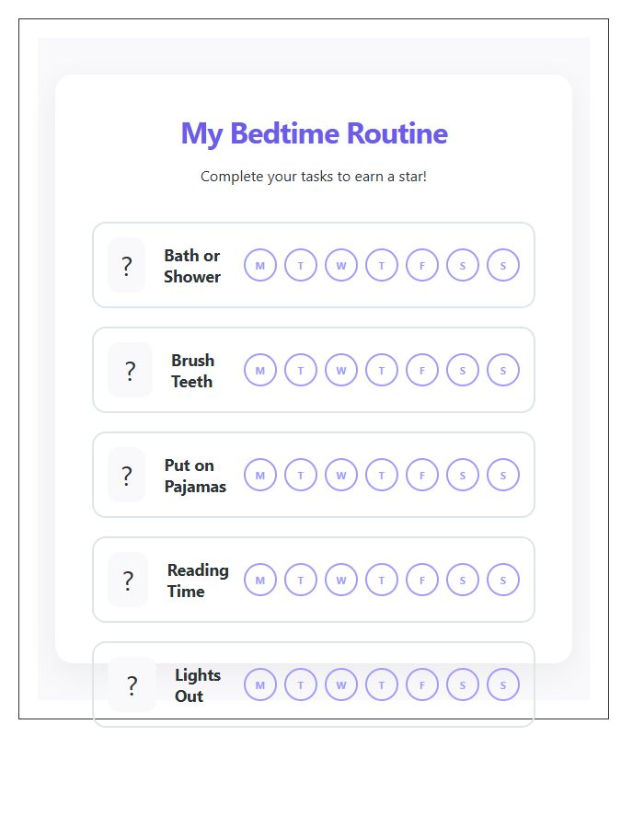Select Wednesday circle in Lights Out row

click(x=341, y=684)
